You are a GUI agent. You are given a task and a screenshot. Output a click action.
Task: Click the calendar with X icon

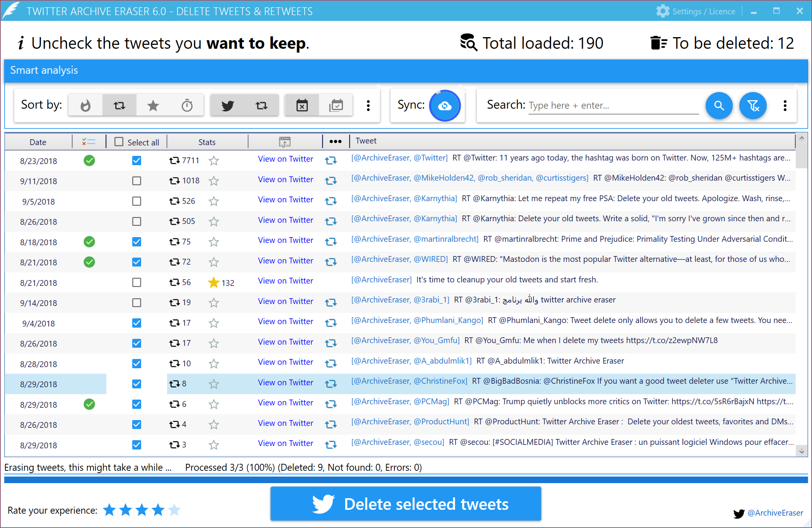pyautogui.click(x=302, y=105)
